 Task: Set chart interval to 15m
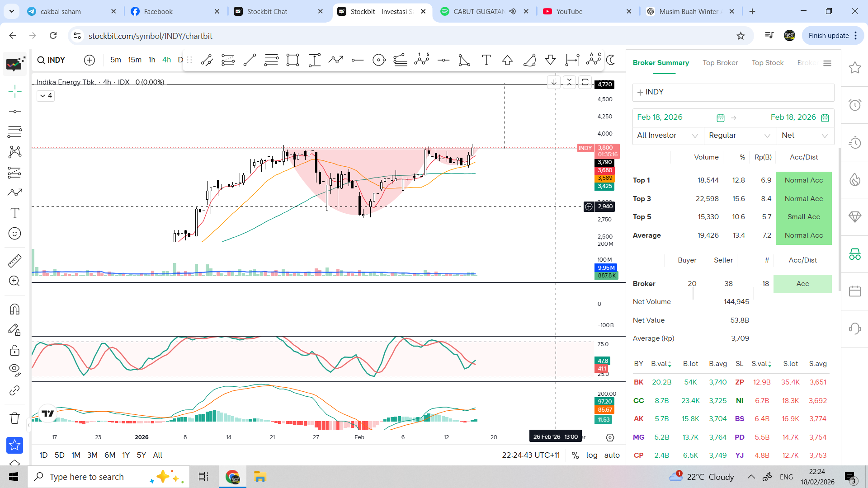[x=134, y=60]
